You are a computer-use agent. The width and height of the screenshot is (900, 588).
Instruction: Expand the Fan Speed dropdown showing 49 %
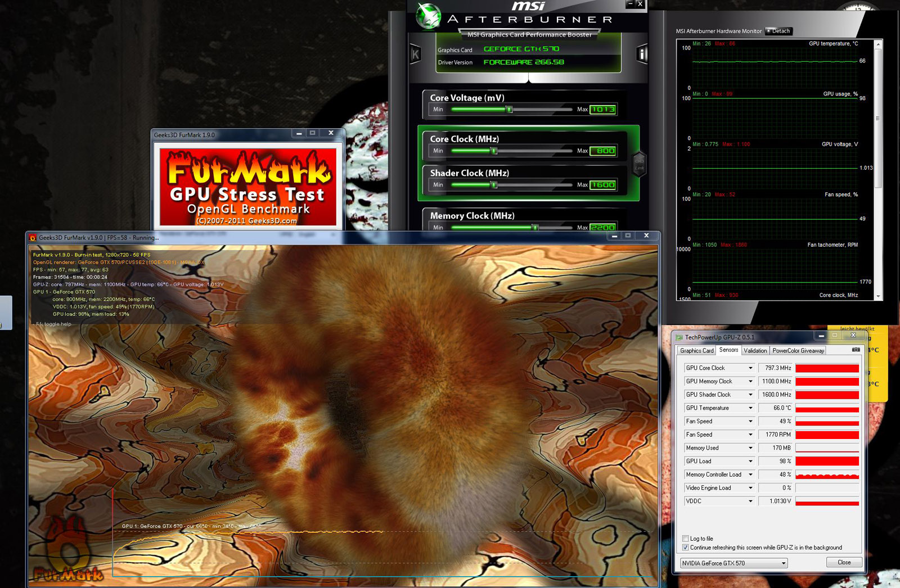[x=750, y=422]
